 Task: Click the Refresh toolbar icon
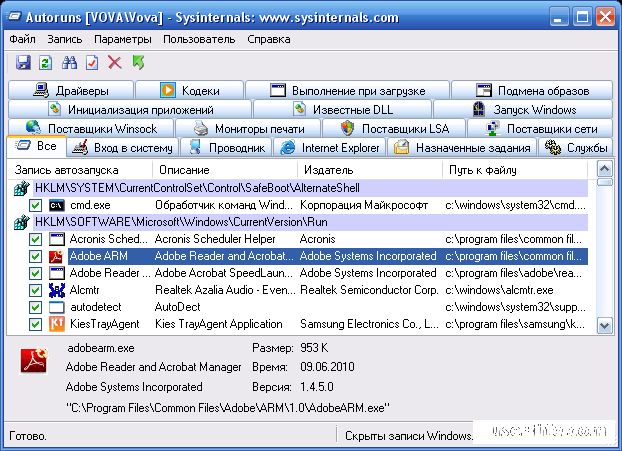coord(46,63)
